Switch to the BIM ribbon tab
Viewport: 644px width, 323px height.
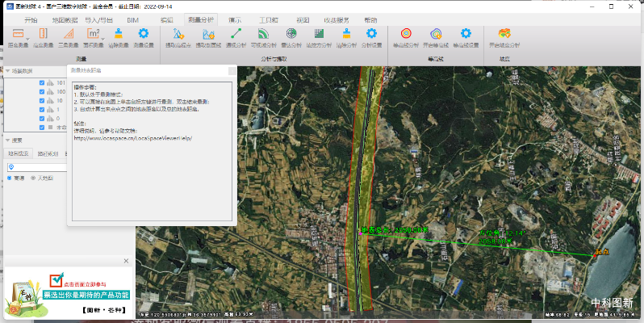click(x=133, y=19)
